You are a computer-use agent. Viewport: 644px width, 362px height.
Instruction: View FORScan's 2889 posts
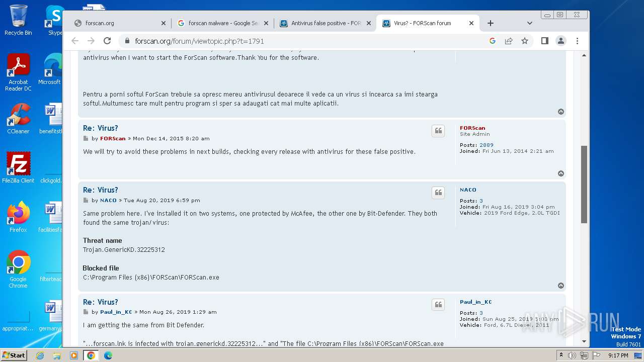point(487,145)
